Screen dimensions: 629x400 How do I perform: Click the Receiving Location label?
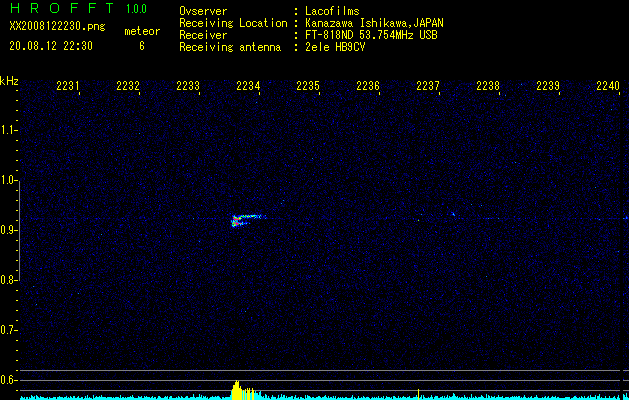(233, 23)
